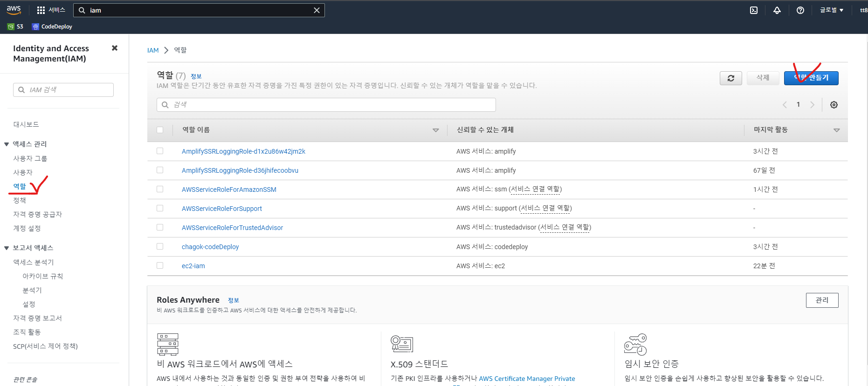Open the 글로벌 region dropdown
This screenshot has height=386, width=868.
coord(832,10)
